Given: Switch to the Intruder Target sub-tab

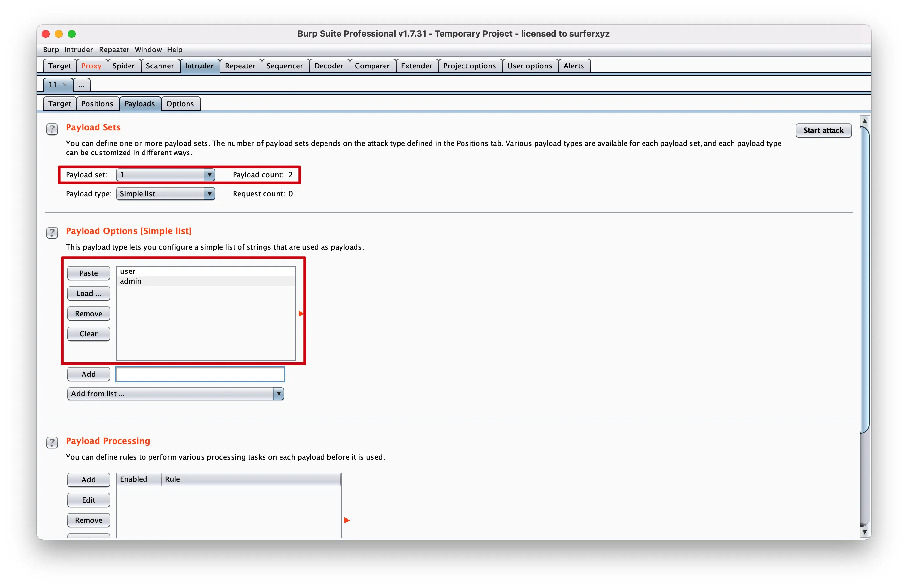Looking at the screenshot, I should coord(59,104).
